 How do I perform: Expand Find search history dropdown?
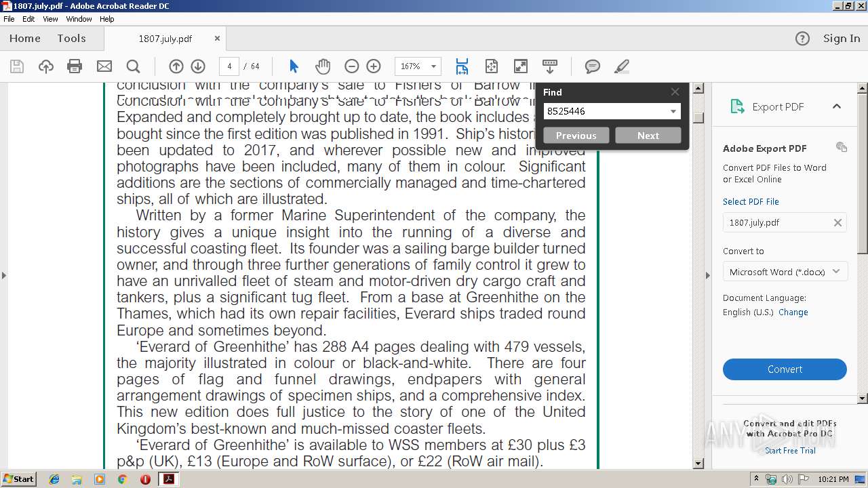point(673,111)
